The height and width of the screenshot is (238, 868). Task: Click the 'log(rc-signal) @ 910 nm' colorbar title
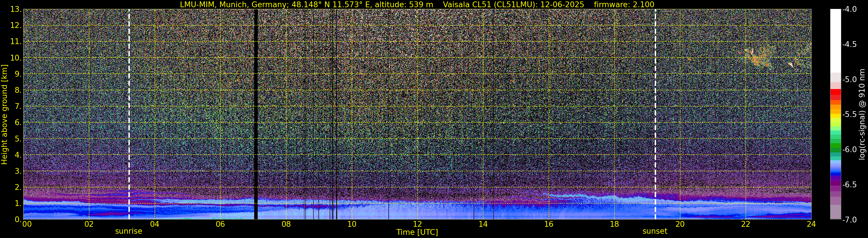pos(862,114)
